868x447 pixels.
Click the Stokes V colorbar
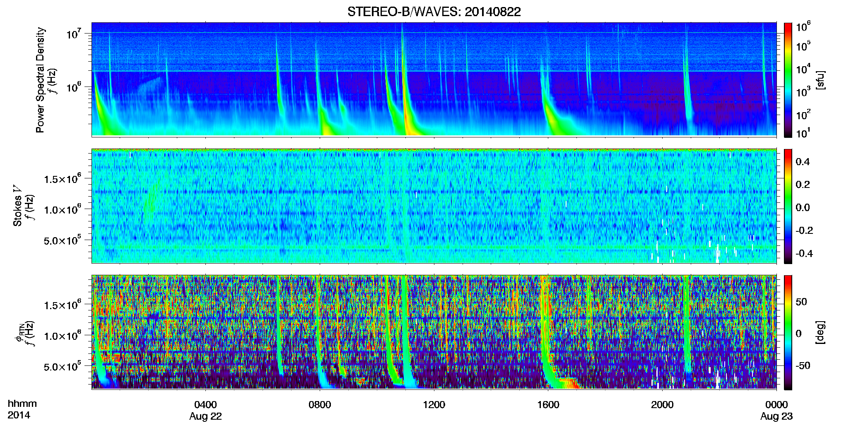point(788,206)
